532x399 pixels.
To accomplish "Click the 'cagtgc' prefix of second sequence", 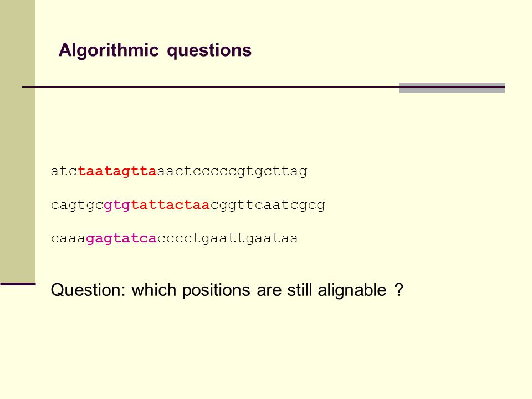I will [78, 205].
